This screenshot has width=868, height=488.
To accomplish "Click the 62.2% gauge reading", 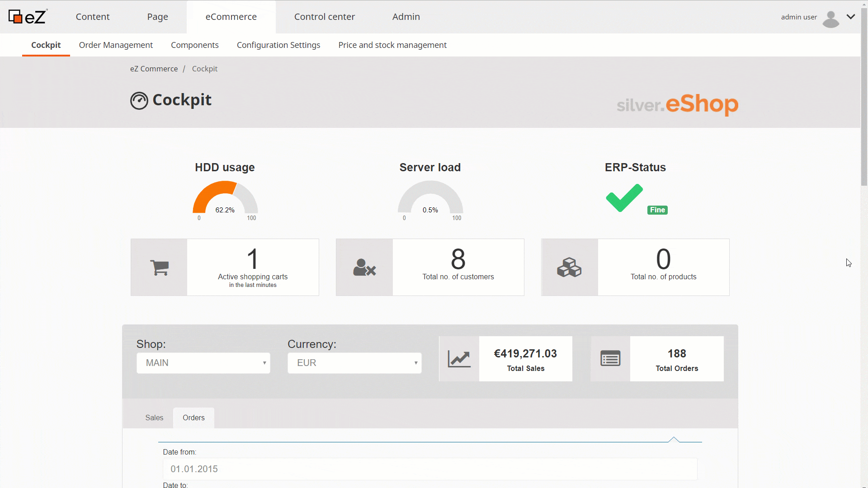I will [x=225, y=210].
